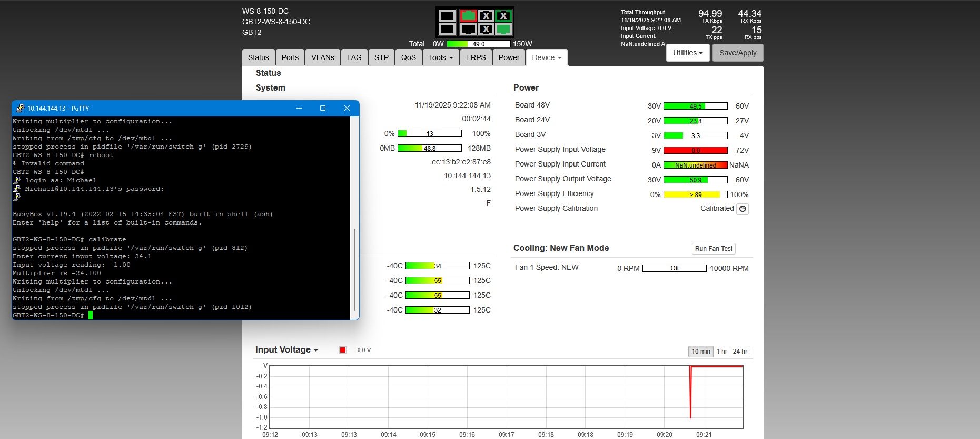Viewport: 980px width, 439px height.
Task: Open the Tools dropdown menu
Action: click(x=440, y=57)
